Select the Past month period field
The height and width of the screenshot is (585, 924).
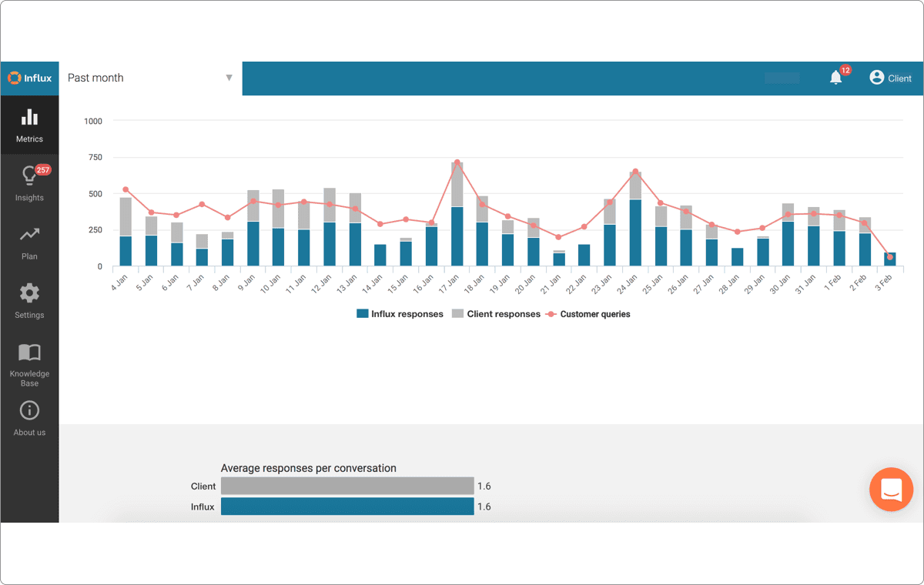151,78
